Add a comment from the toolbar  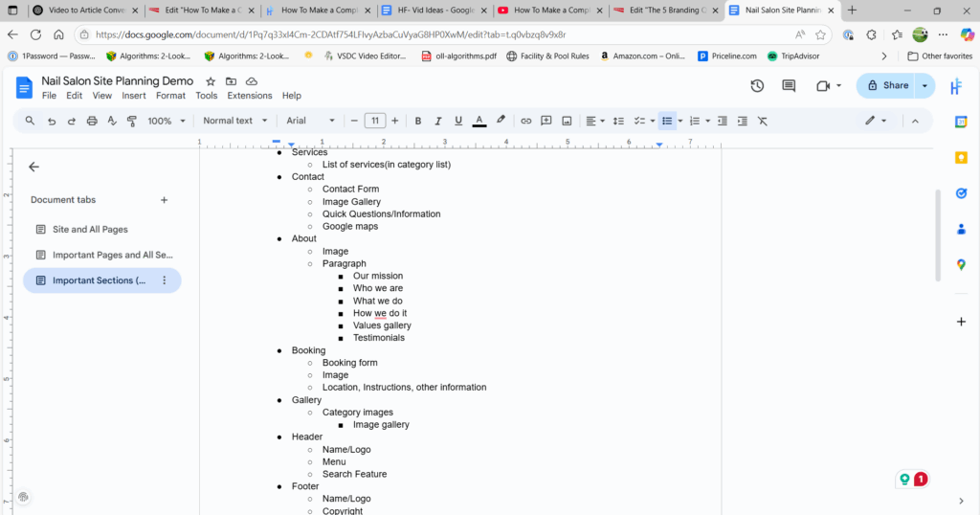coord(546,122)
